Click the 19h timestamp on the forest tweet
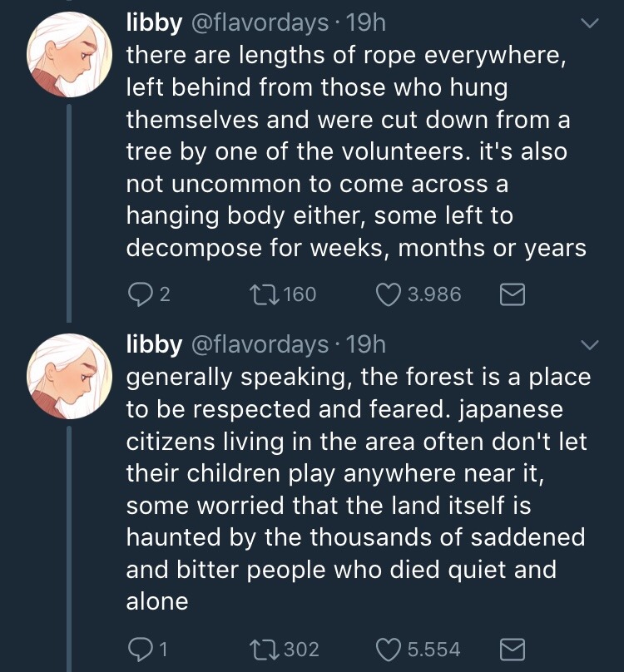 coord(364,343)
